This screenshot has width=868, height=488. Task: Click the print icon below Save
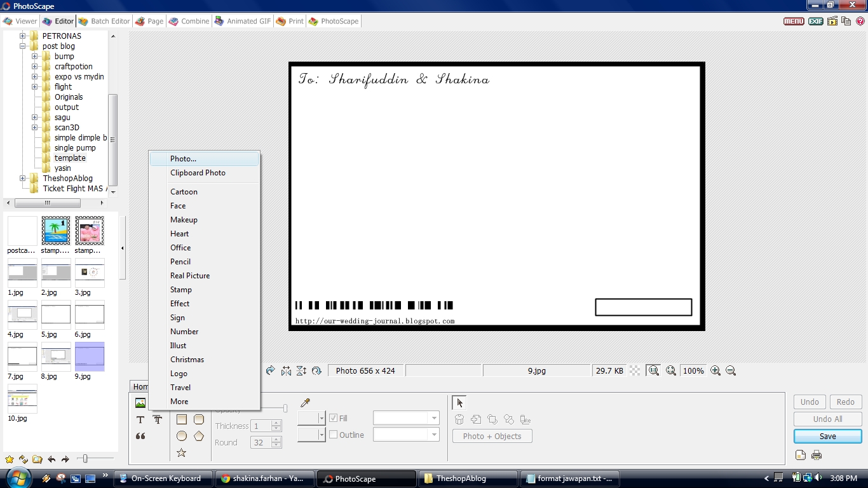coord(817,455)
